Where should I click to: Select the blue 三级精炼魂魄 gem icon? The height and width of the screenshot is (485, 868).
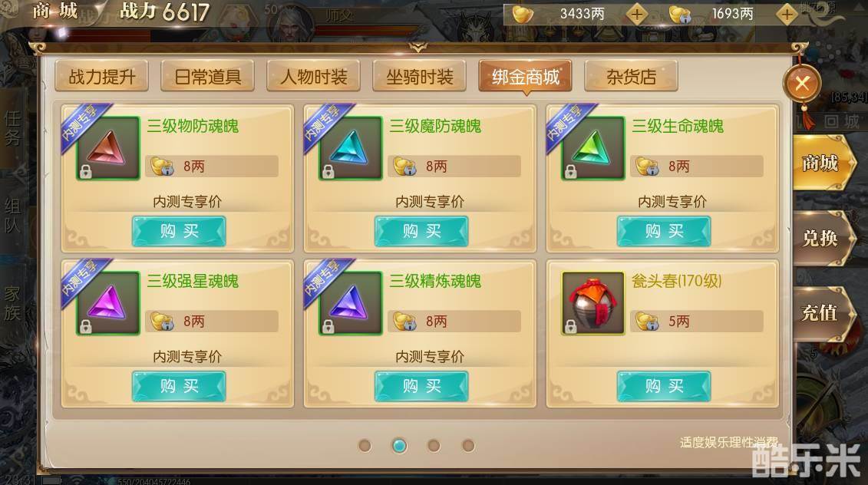351,303
